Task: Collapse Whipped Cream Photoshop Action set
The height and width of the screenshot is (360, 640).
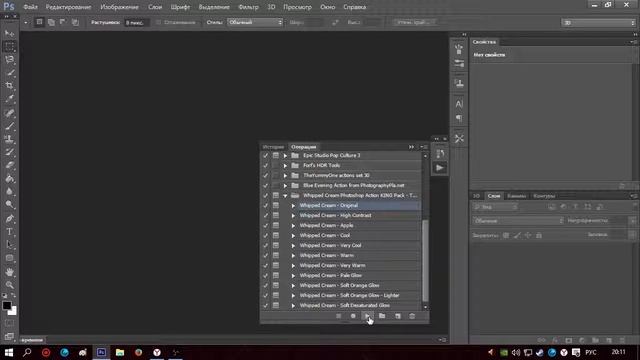Action: [285, 196]
